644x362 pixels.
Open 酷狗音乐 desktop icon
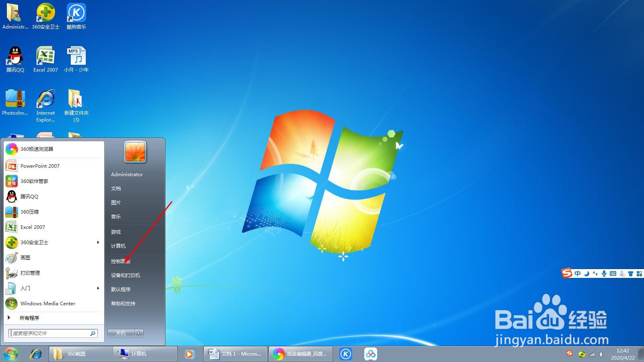(x=76, y=16)
